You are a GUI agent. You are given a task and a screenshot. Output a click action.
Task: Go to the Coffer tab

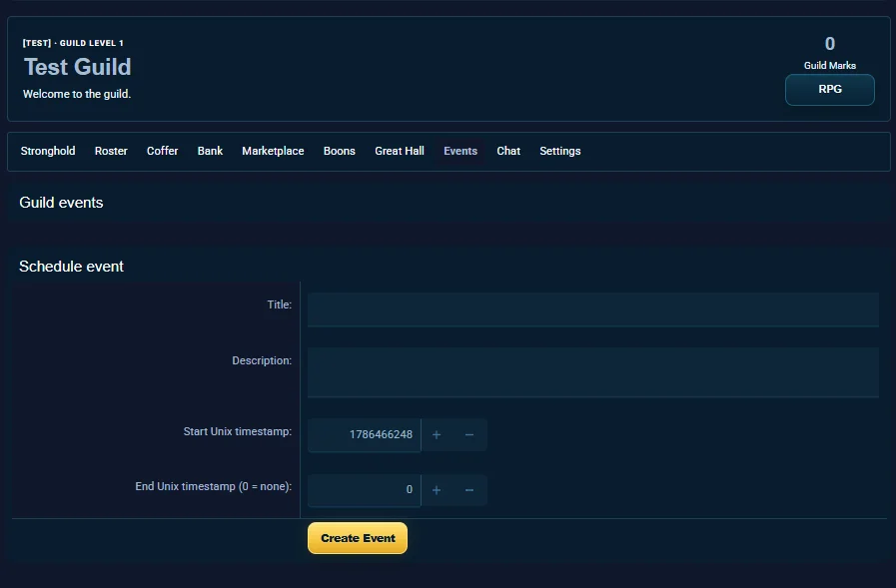point(162,152)
